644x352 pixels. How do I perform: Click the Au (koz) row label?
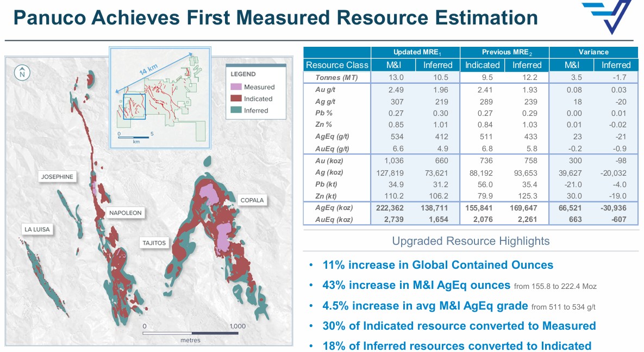pos(329,161)
